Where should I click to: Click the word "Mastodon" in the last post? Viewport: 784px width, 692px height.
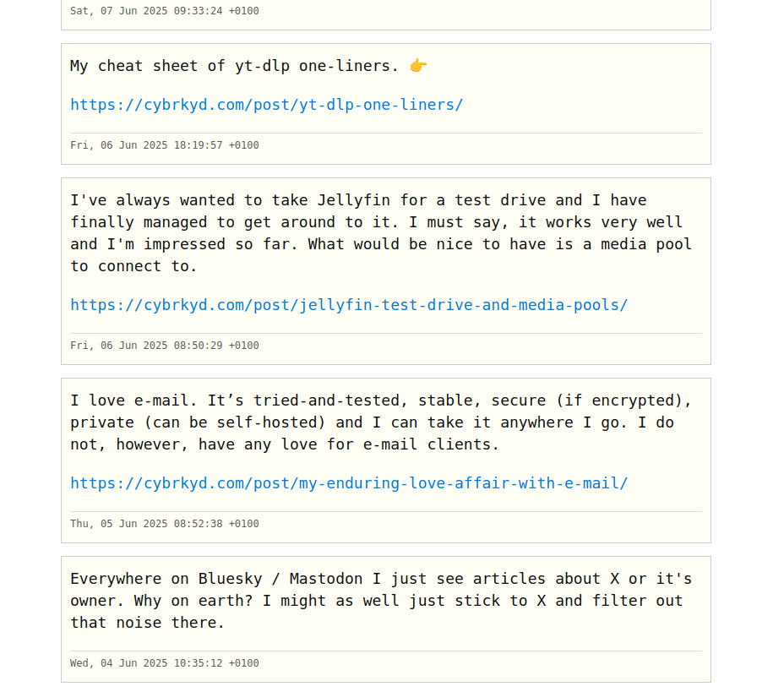tap(326, 579)
